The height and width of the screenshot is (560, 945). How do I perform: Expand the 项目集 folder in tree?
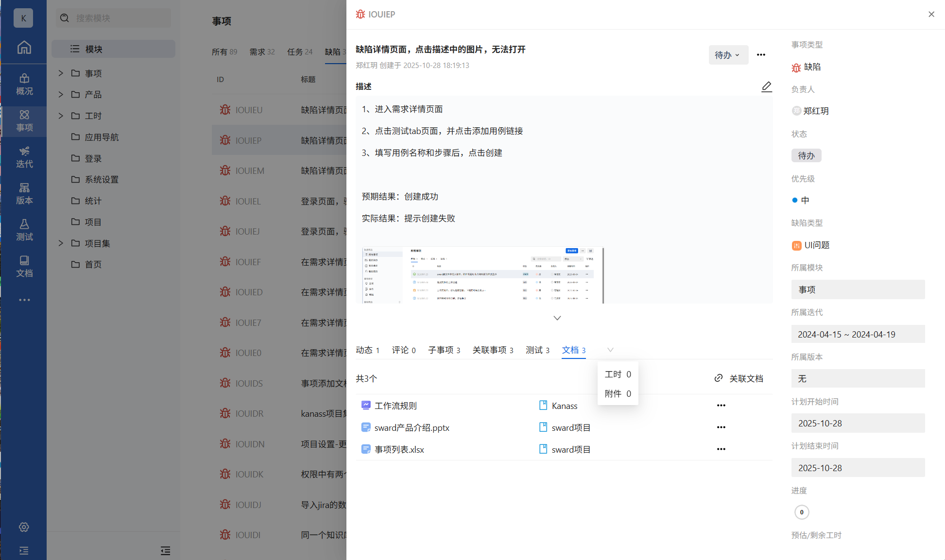[61, 243]
